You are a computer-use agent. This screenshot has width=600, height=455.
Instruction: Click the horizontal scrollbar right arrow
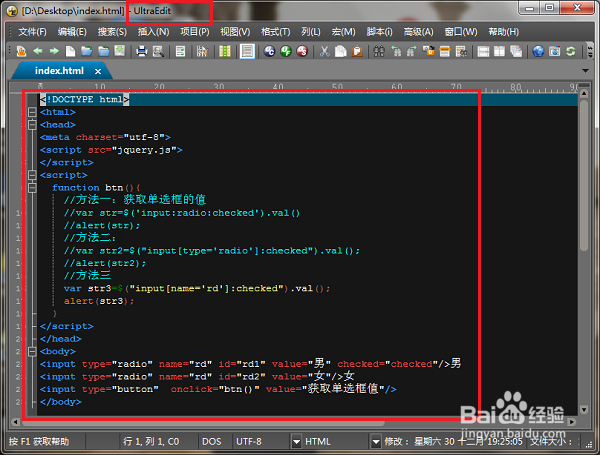coord(572,422)
